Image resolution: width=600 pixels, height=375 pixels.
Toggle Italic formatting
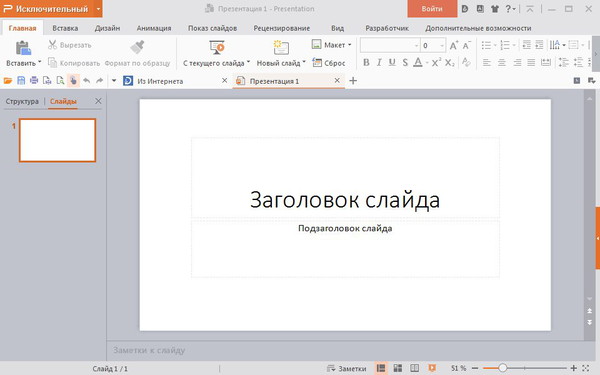tap(379, 62)
